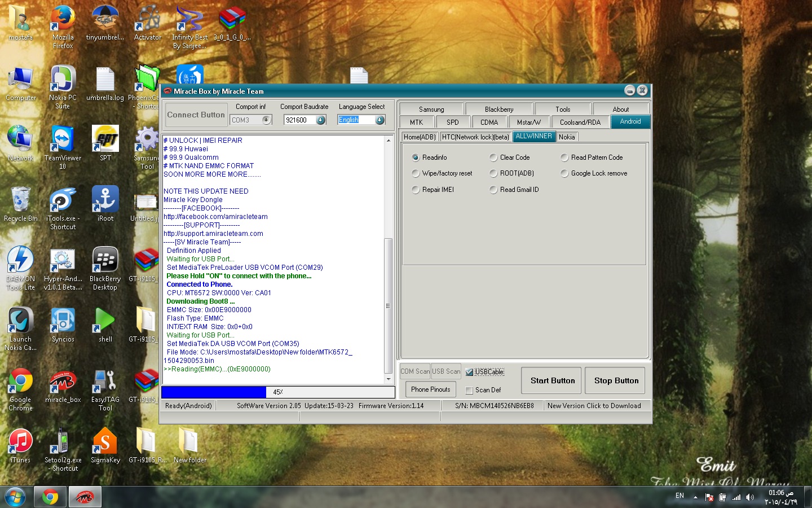
Task: Launch Google Chrome desktop icon
Action: click(21, 389)
